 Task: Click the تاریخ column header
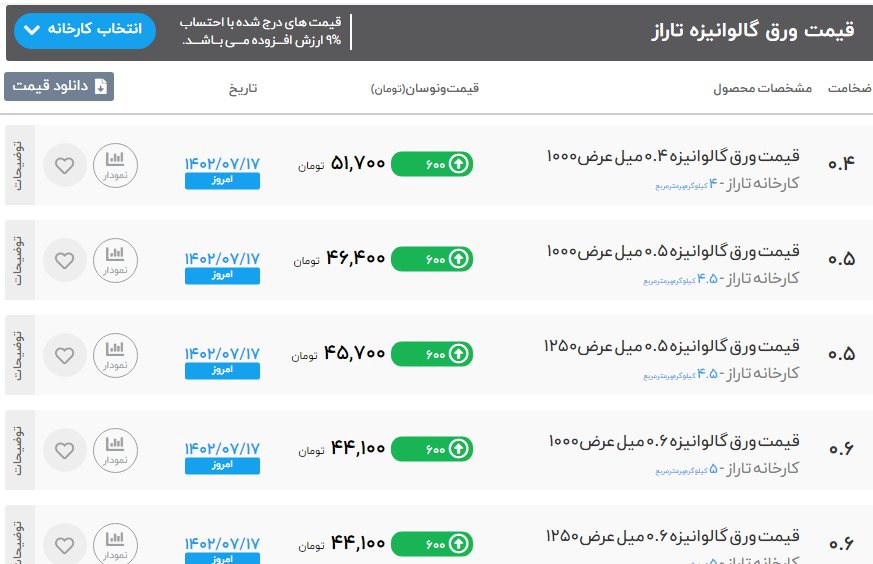(243, 88)
